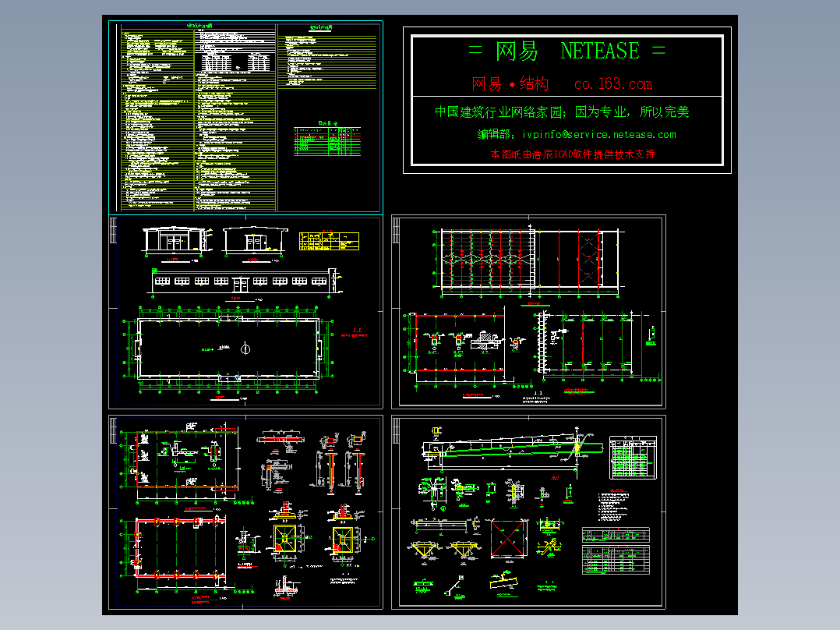The image size is (840, 630).
Task: Select the architectural plan and elevations sheet
Action: point(246,312)
